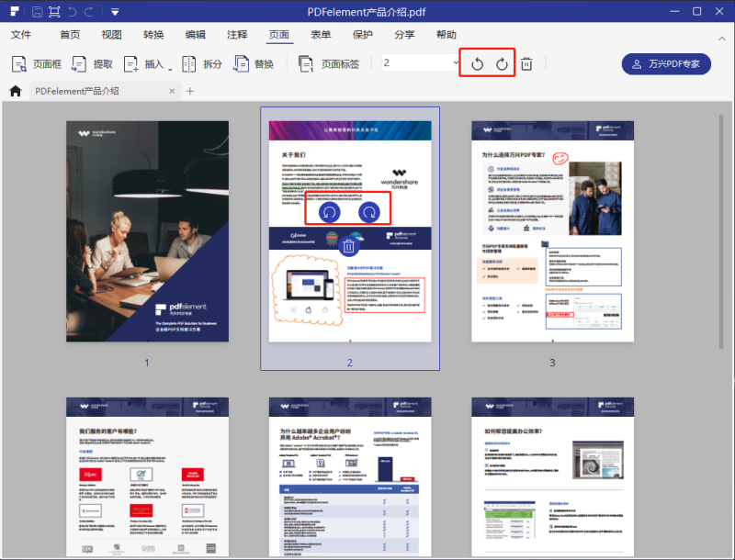Click the 万兴PDF专家 account button
This screenshot has height=560, width=735.
pyautogui.click(x=665, y=63)
